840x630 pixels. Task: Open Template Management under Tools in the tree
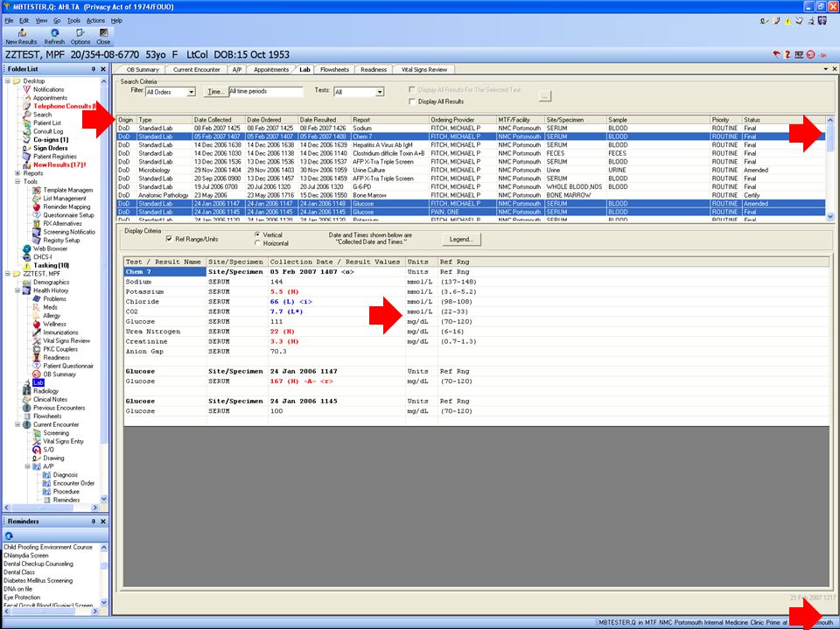pyautogui.click(x=68, y=190)
